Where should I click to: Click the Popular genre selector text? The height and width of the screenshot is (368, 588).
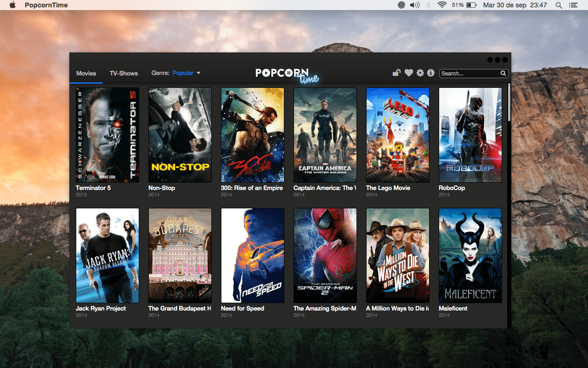183,73
